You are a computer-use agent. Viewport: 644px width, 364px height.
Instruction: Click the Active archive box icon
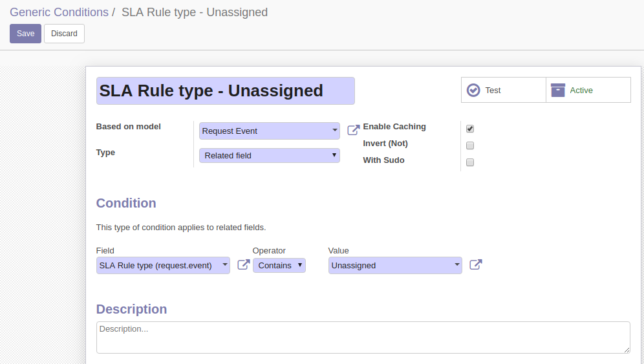point(558,90)
